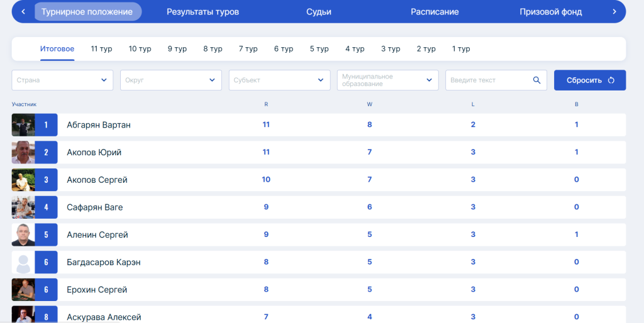Show the 5 тур standings

319,49
